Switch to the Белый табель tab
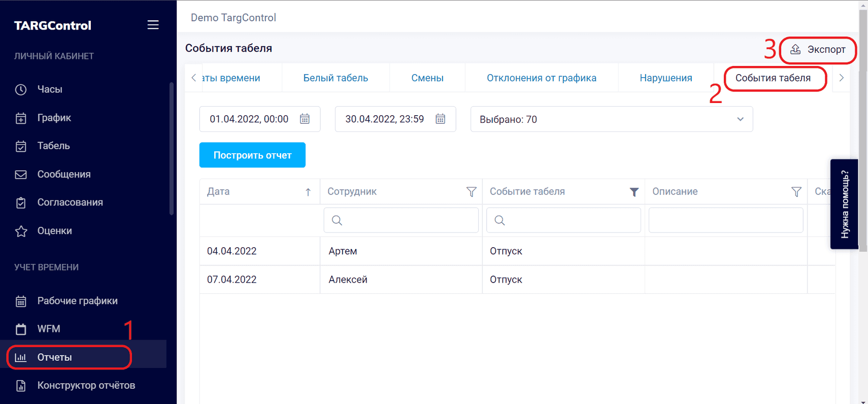 tap(336, 78)
